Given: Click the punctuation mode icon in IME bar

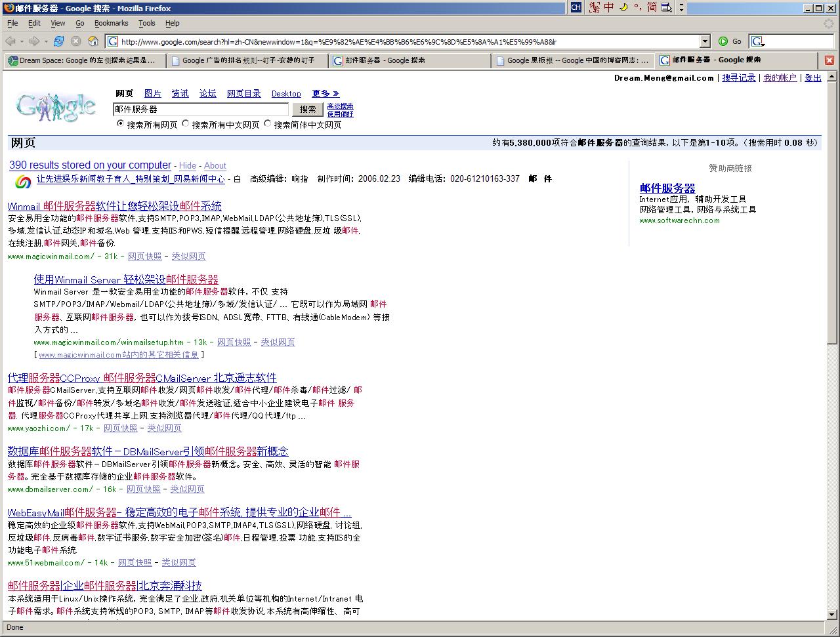Looking at the screenshot, I should [637, 7].
